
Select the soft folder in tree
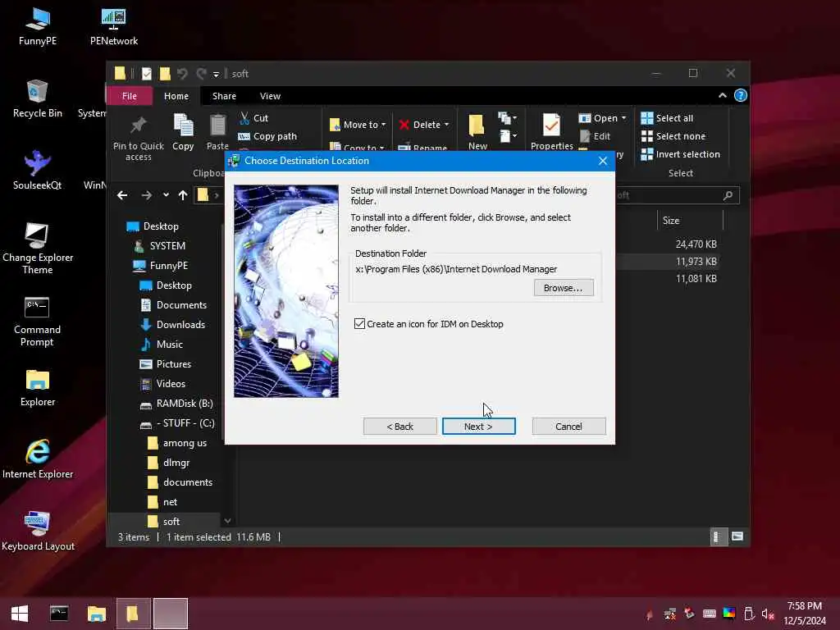(x=164, y=521)
